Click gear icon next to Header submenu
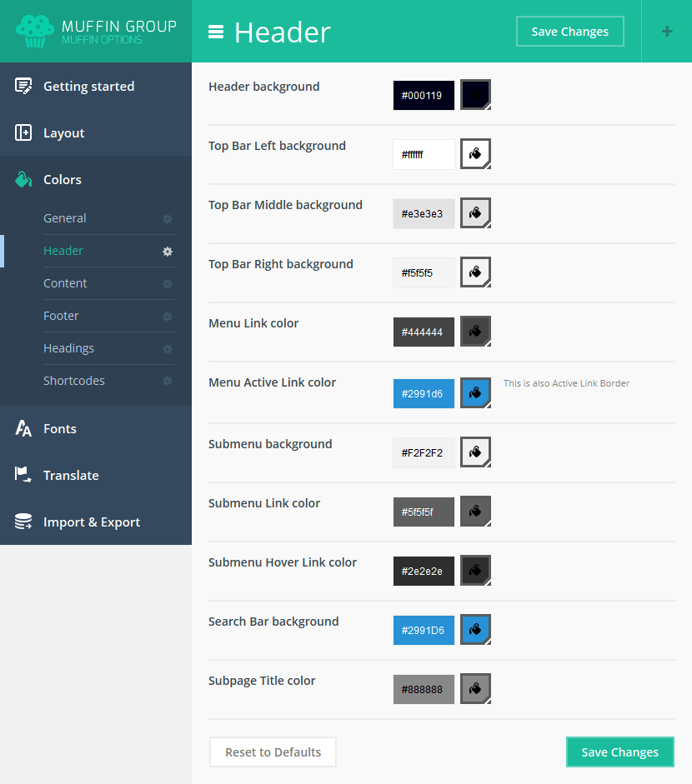The width and height of the screenshot is (692, 784). [x=168, y=251]
